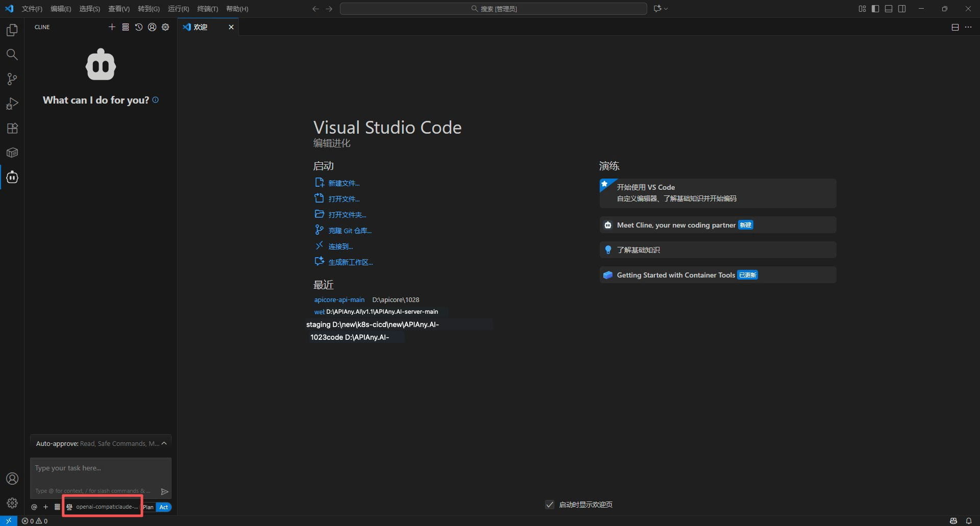Open the 帮助(H) menu

237,9
